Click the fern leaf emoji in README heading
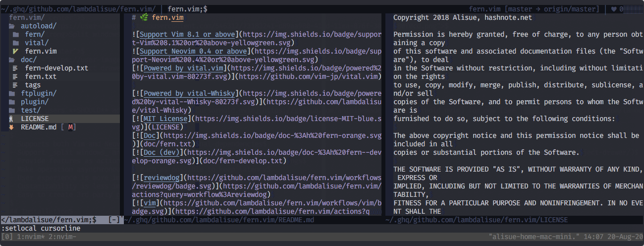This screenshot has width=644, height=246. (144, 17)
